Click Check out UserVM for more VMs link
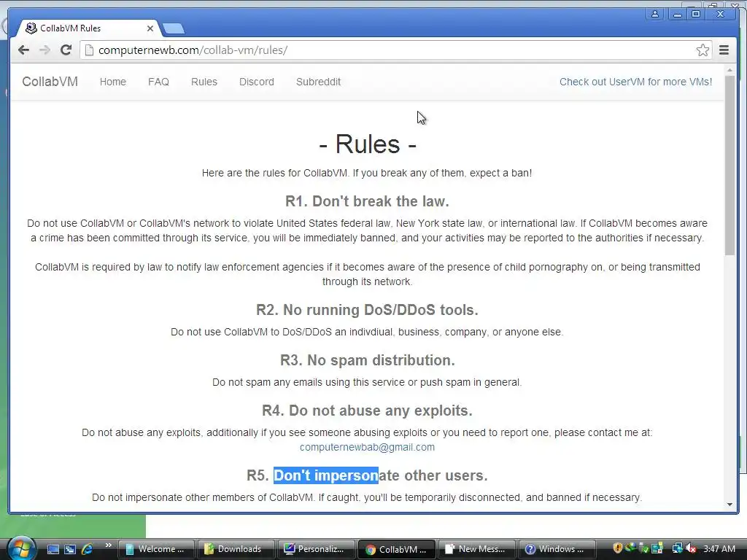Image resolution: width=747 pixels, height=560 pixels. point(635,82)
